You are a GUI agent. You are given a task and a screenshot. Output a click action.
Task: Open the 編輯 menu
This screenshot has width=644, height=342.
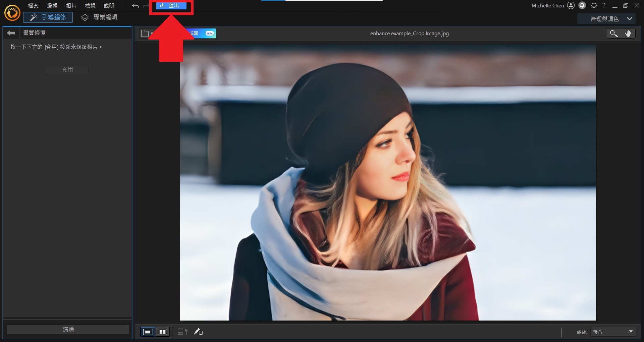52,6
